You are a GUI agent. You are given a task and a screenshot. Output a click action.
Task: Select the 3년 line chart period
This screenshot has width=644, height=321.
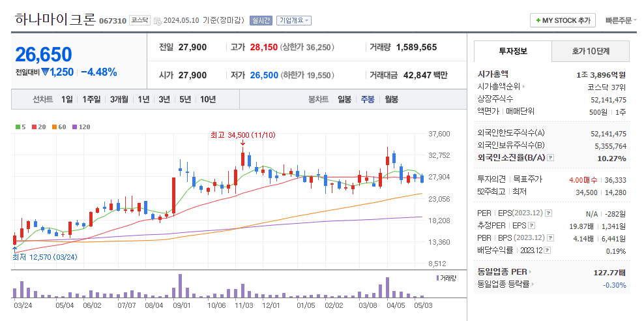point(164,99)
